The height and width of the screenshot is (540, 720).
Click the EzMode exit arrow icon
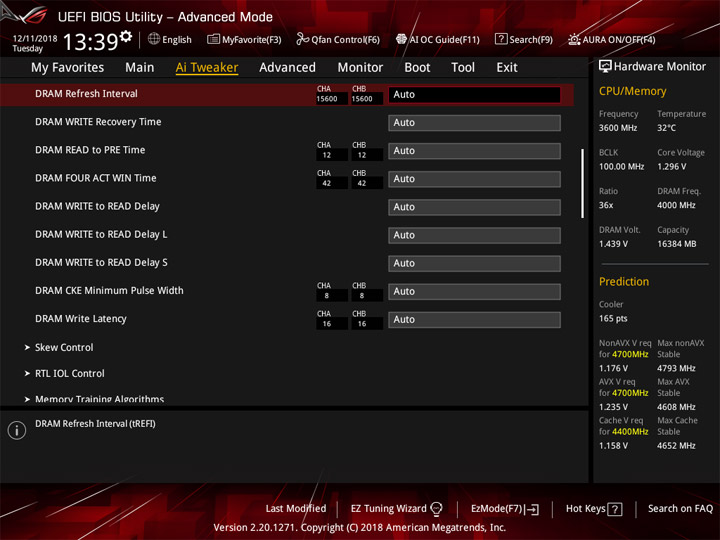click(x=532, y=509)
